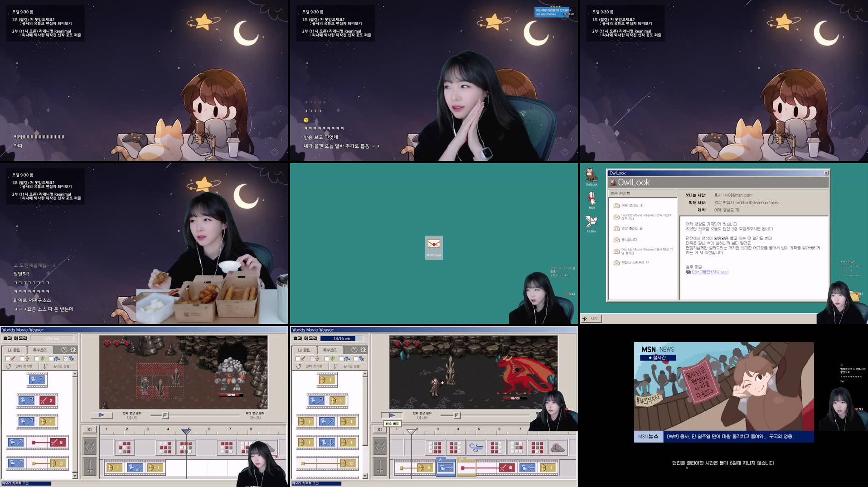
Task: Open the 시작 Start menu
Action: (x=592, y=318)
